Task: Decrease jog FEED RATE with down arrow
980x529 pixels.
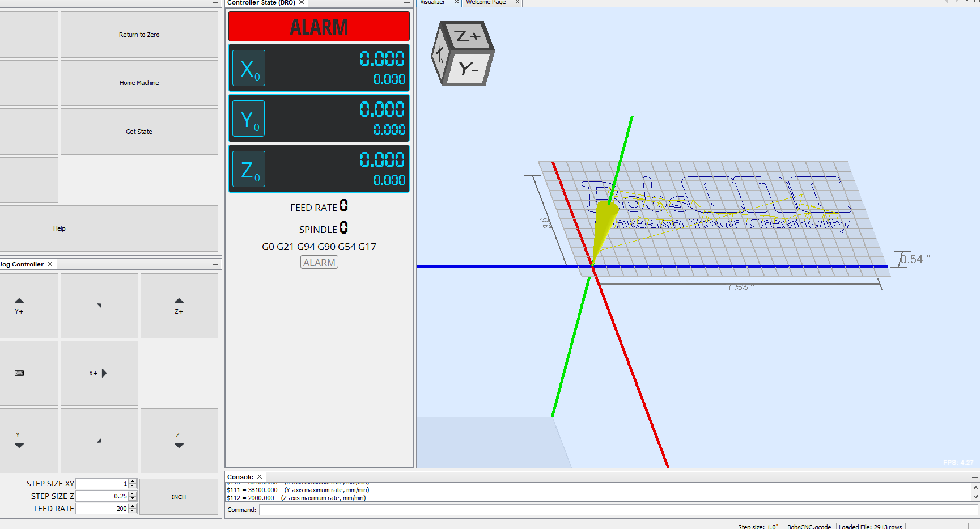Action: [133, 511]
